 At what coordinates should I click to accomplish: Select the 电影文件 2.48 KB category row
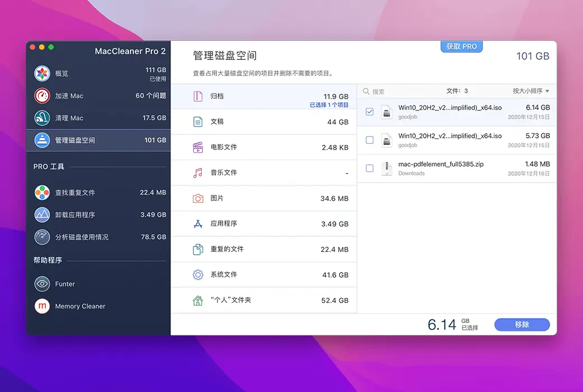(264, 147)
